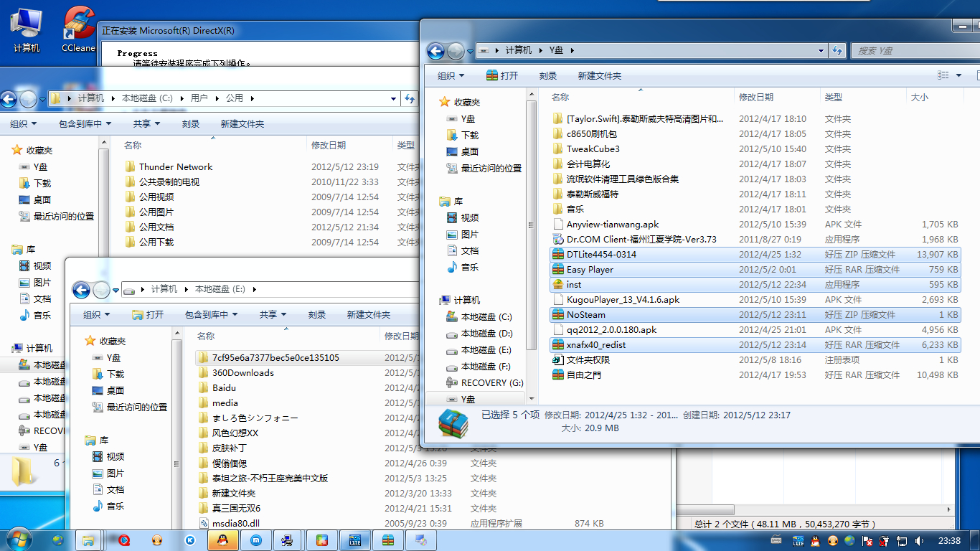Sort by 名称 column in Y盘 window
The height and width of the screenshot is (551, 980).
tap(642, 97)
